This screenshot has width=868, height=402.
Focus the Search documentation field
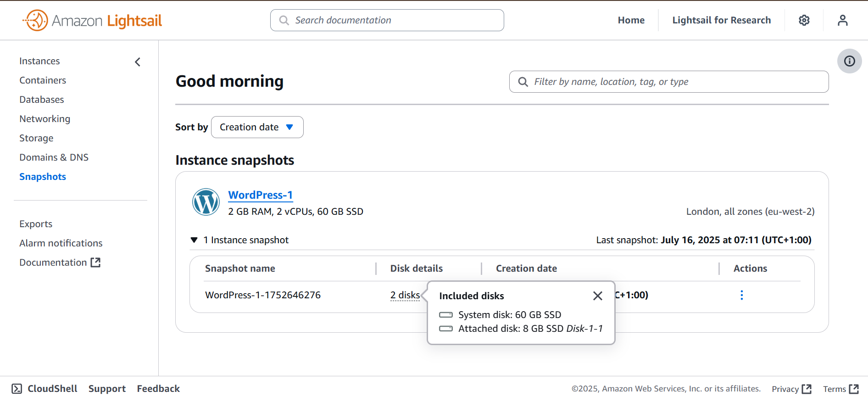[387, 20]
